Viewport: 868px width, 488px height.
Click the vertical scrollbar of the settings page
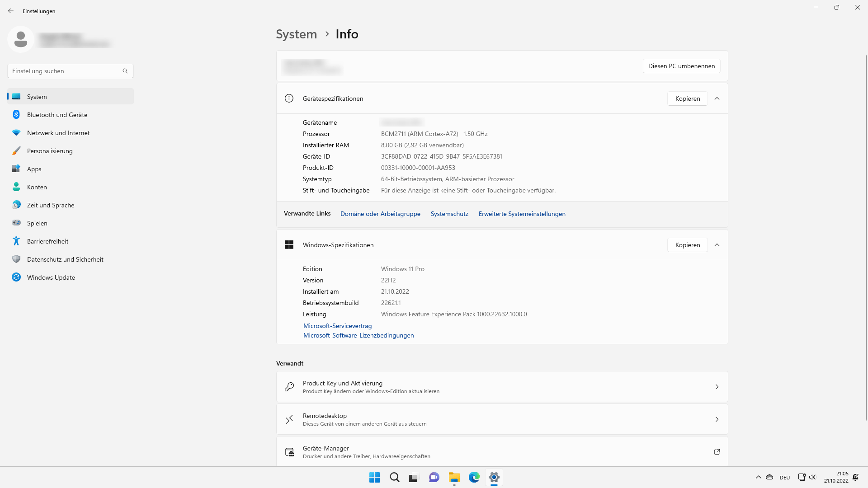(x=866, y=237)
